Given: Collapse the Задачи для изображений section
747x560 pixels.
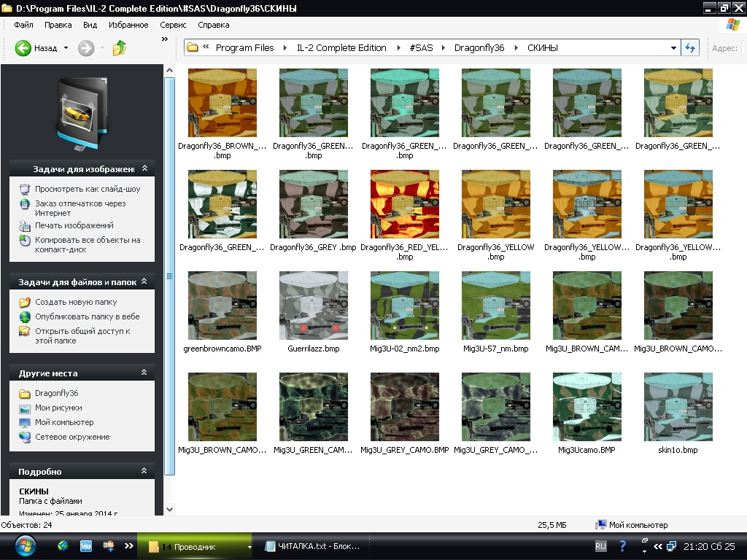Looking at the screenshot, I should click(145, 168).
